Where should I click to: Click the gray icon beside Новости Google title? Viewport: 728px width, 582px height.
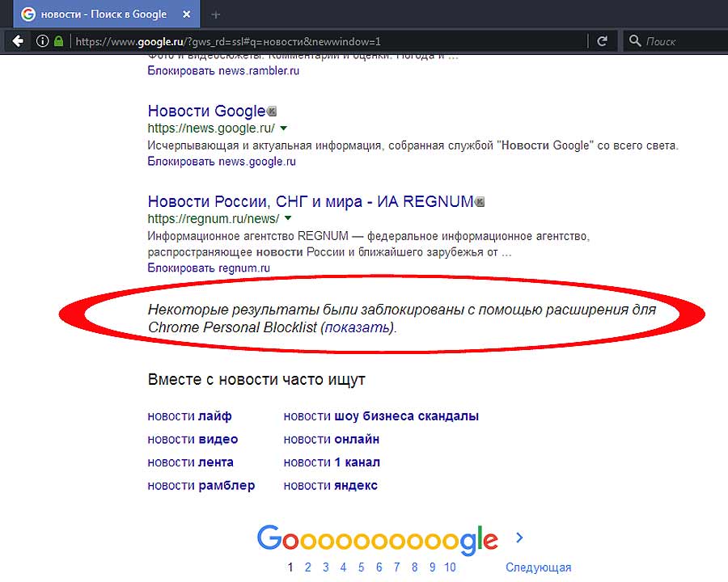pos(272,112)
